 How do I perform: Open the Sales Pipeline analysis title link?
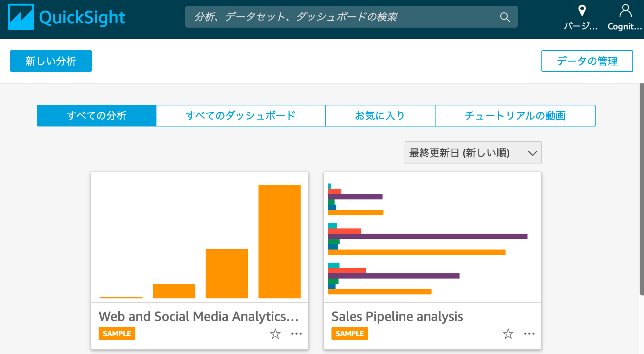pyautogui.click(x=397, y=316)
